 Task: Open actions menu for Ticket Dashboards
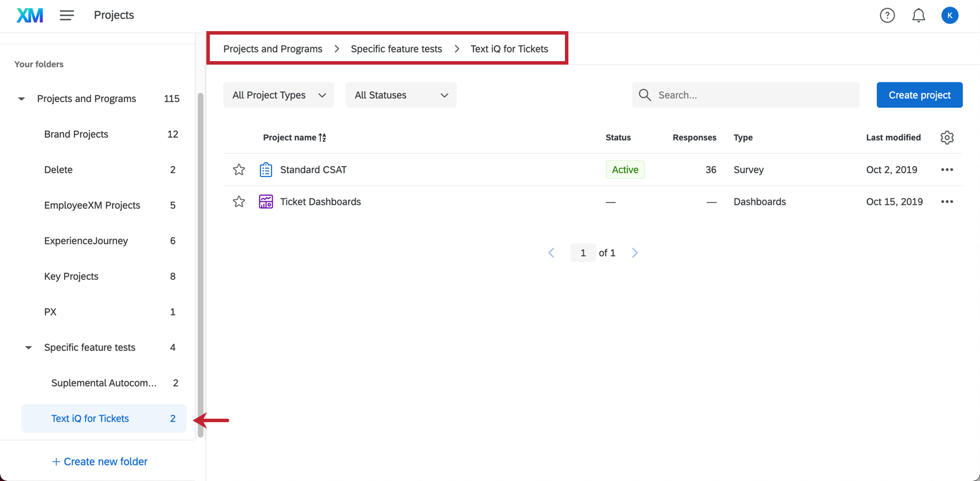pyautogui.click(x=947, y=202)
